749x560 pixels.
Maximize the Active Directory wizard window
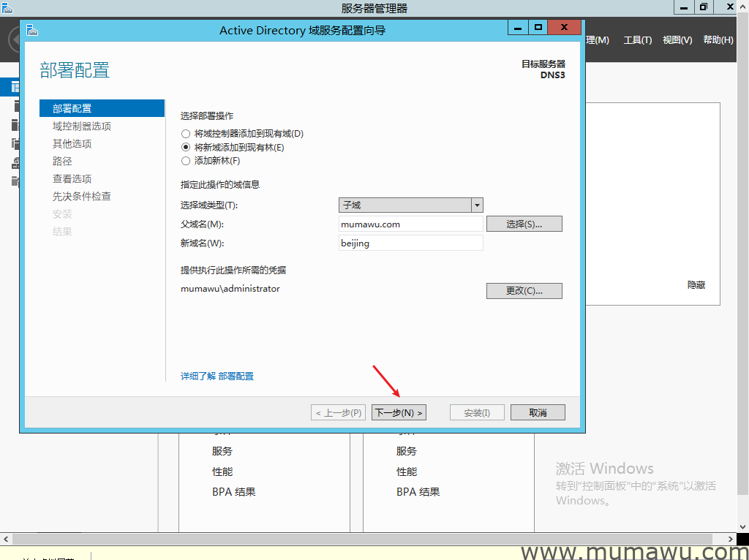tap(538, 28)
